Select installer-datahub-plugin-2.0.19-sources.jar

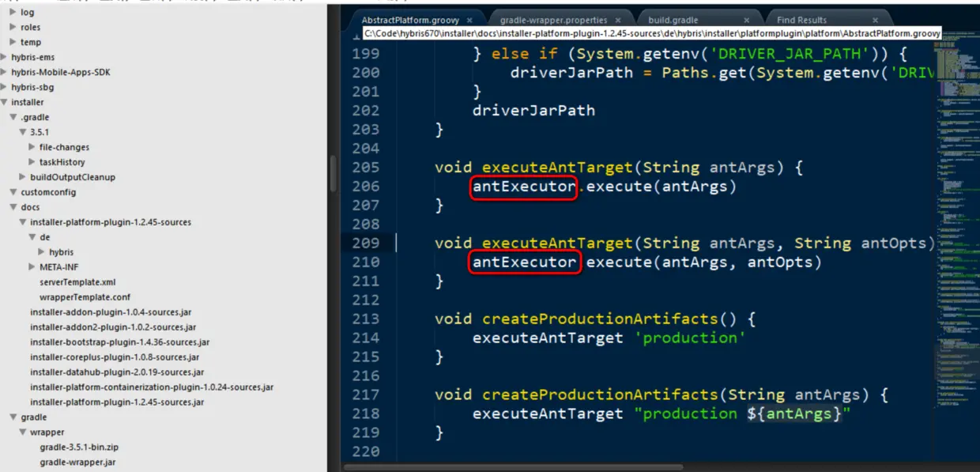click(117, 372)
